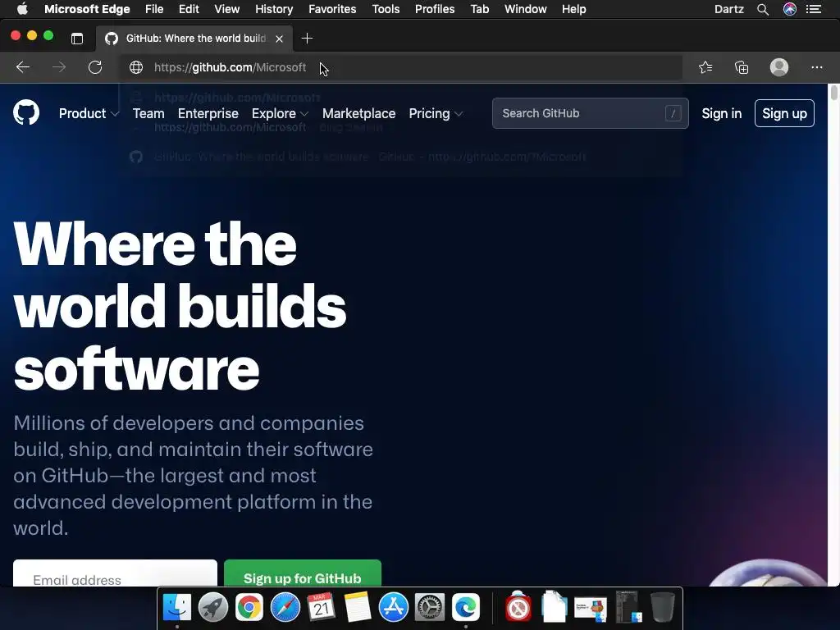Toggle the vertical tabs icon
The width and height of the screenshot is (840, 630).
point(77,38)
